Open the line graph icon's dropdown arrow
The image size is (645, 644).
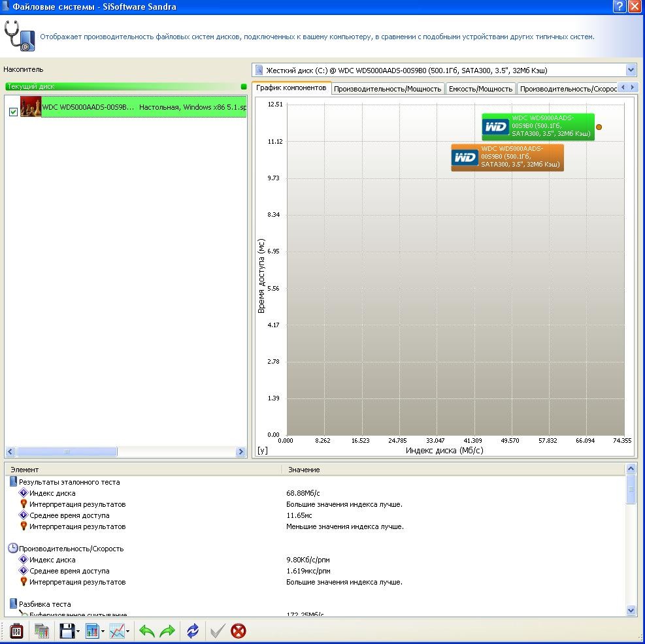128,631
